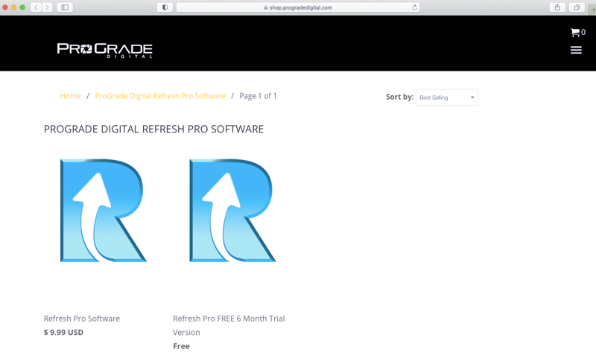The width and height of the screenshot is (596, 364).
Task: Open the hamburger navigation menu
Action: 576,50
